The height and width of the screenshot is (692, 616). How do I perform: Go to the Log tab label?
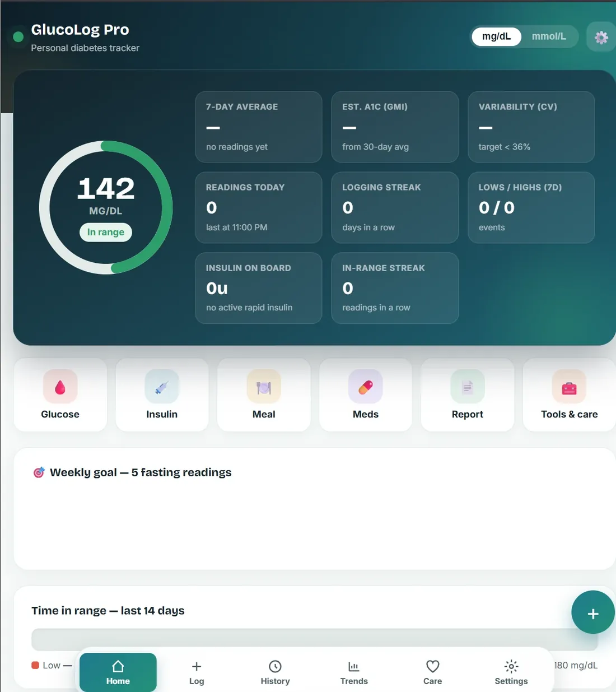[x=197, y=681]
